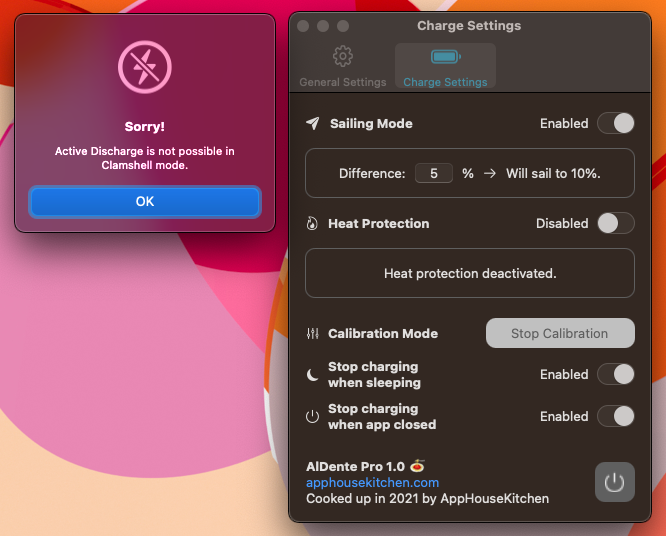Image resolution: width=666 pixels, height=536 pixels.
Task: Toggle the Heat Protection switch
Action: [616, 223]
